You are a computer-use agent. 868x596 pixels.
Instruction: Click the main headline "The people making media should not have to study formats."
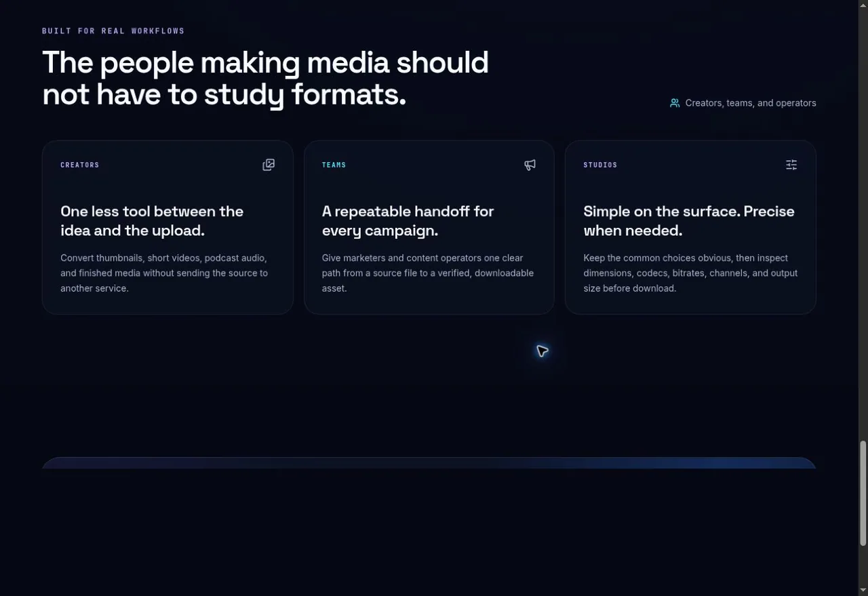(265, 79)
